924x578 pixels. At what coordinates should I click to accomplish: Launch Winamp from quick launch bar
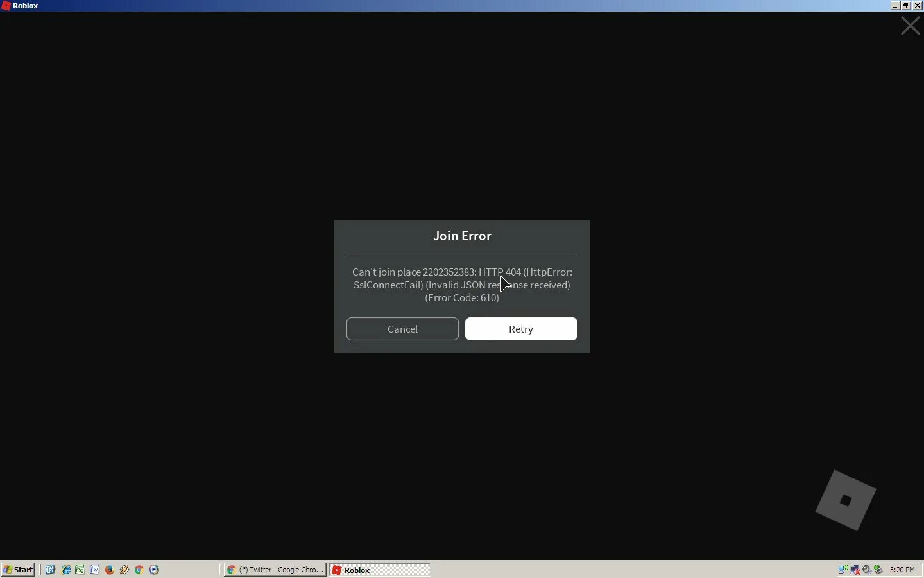[x=124, y=570]
